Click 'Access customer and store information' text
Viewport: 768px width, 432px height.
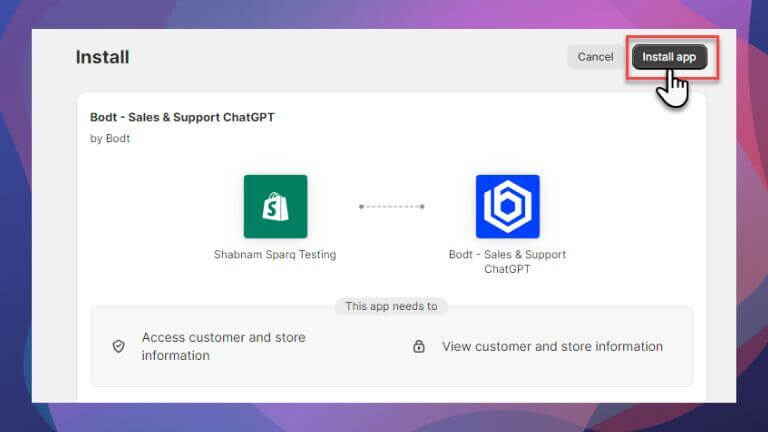223,346
